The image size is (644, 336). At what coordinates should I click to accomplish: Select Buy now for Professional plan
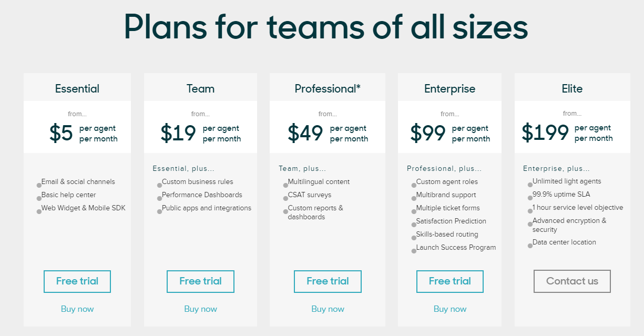click(328, 309)
